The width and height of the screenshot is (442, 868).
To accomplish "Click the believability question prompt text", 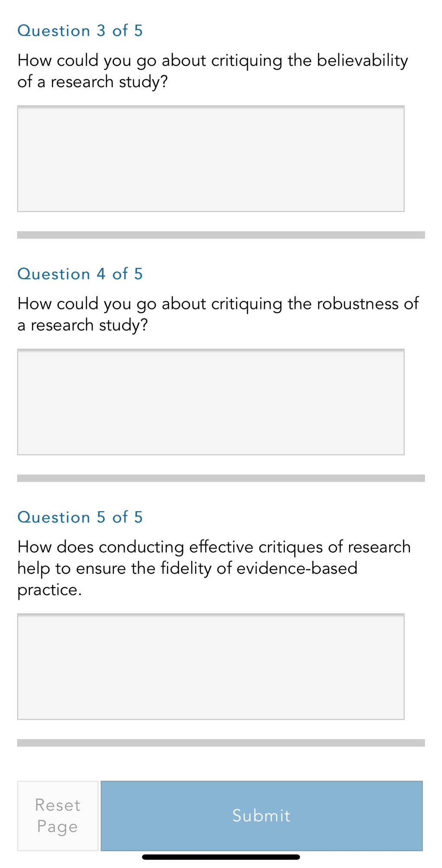I will (212, 71).
